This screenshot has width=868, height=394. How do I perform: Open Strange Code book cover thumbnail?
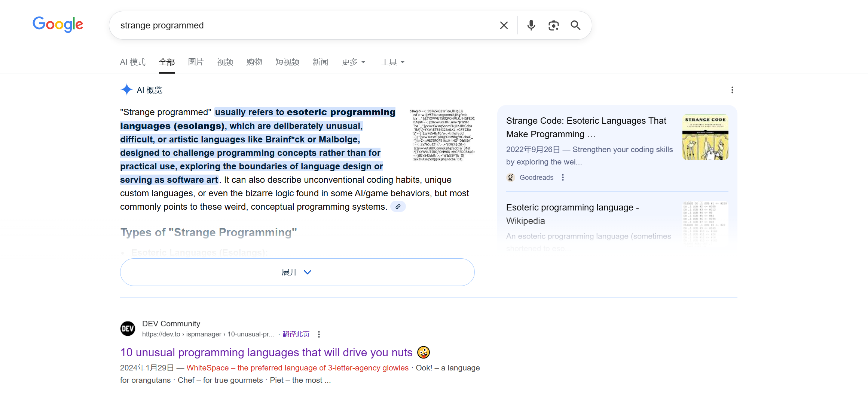(x=705, y=137)
